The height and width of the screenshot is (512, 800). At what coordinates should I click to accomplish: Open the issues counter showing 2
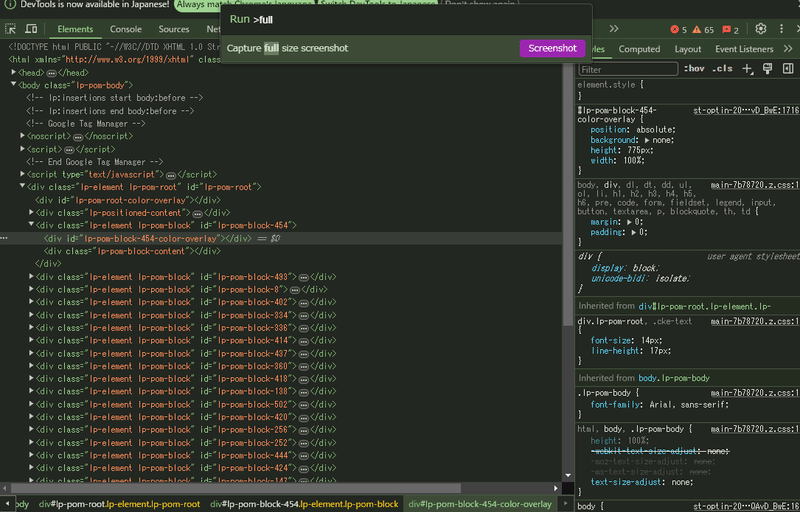point(731,30)
